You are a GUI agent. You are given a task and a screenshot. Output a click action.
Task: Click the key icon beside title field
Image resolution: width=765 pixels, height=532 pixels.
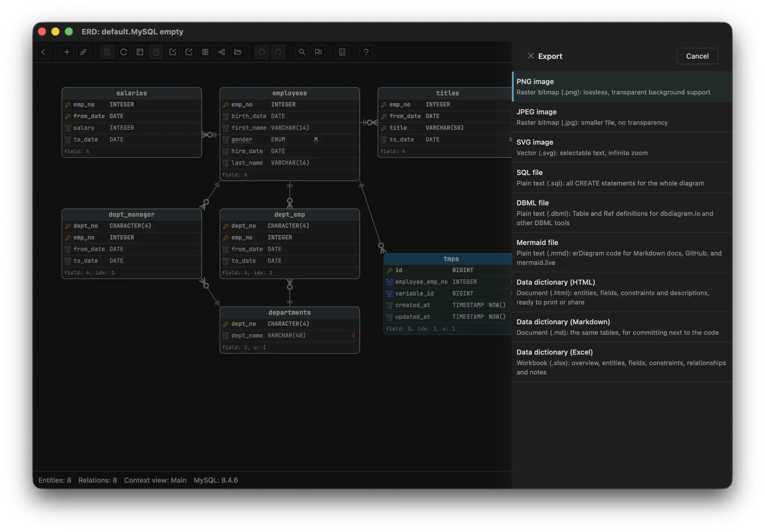pos(384,128)
